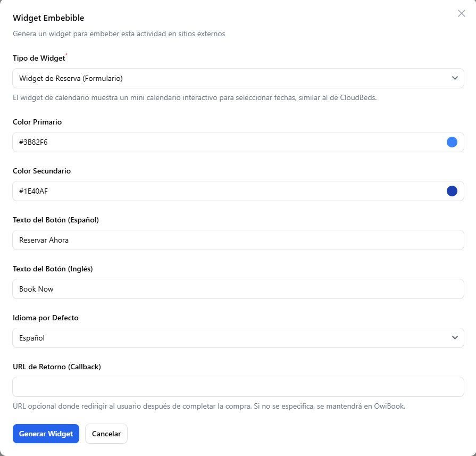Click the 'Tipo de Widget' field label
Image resolution: width=476 pixels, height=456 pixels.
click(x=38, y=59)
